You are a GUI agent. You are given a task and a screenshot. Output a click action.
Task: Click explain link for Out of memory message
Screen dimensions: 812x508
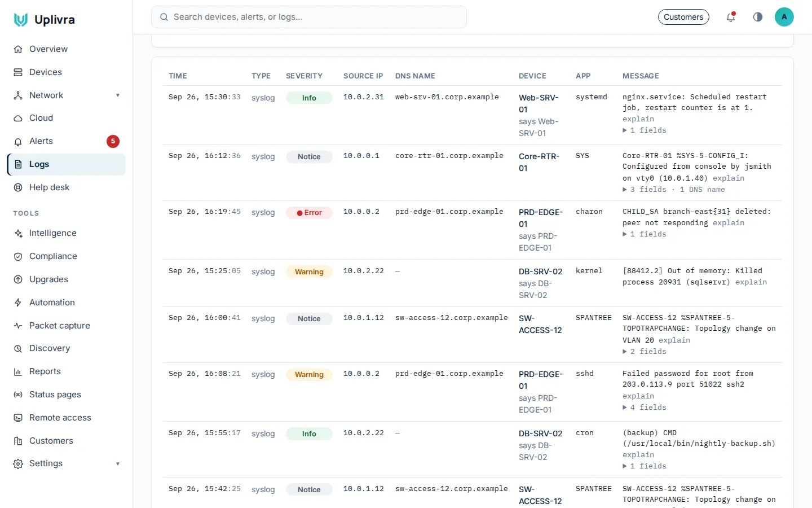(751, 282)
